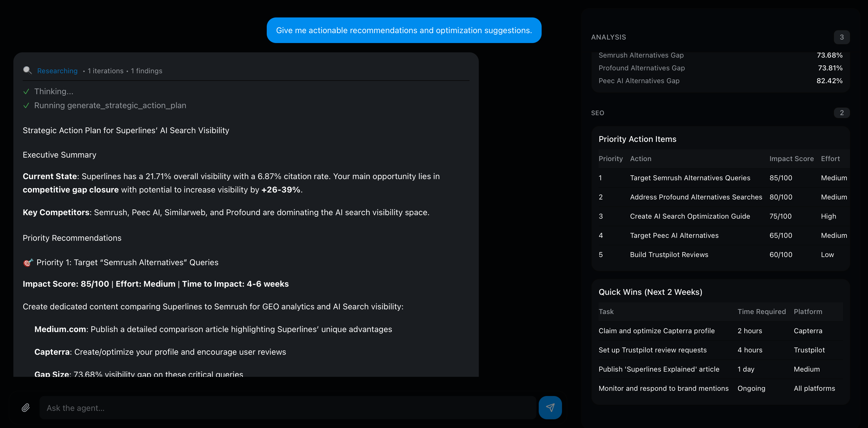This screenshot has height=428, width=868.
Task: Click the '2' badge next to SEO
Action: 842,113
